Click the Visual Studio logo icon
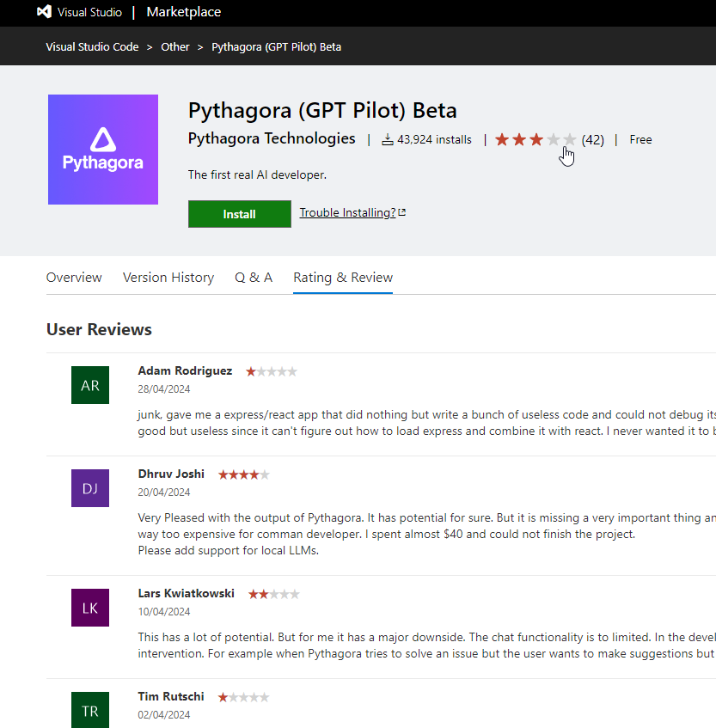 (x=44, y=12)
